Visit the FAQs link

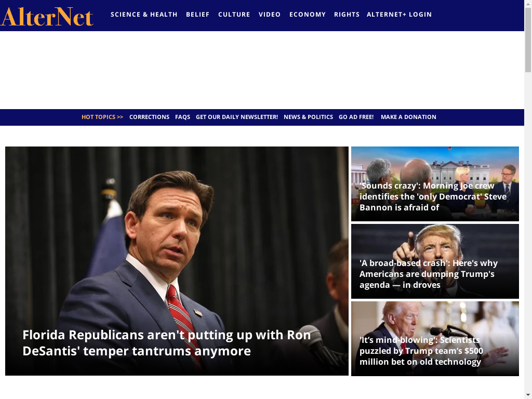(182, 117)
